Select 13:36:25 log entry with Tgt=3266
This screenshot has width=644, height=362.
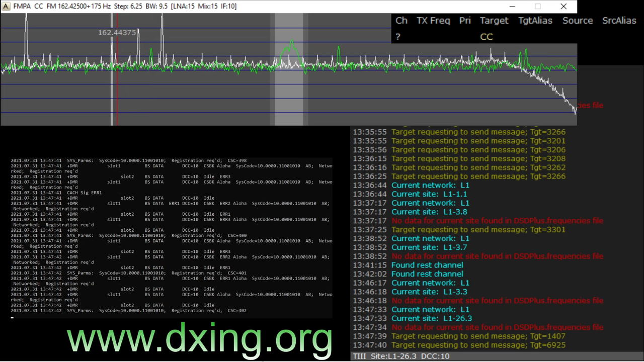tap(459, 176)
